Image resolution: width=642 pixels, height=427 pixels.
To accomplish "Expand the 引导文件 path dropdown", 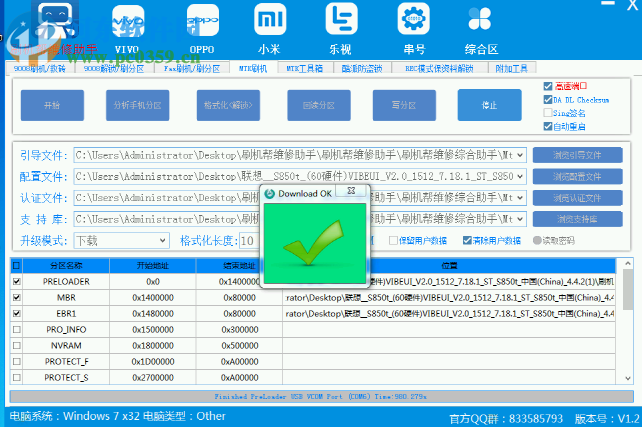I will tap(520, 155).
